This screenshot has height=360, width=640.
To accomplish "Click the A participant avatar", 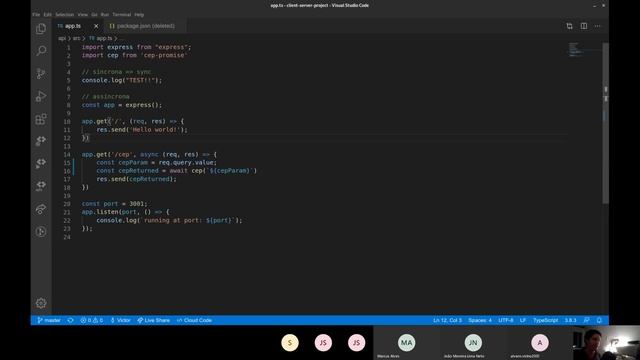I will tap(540, 343).
